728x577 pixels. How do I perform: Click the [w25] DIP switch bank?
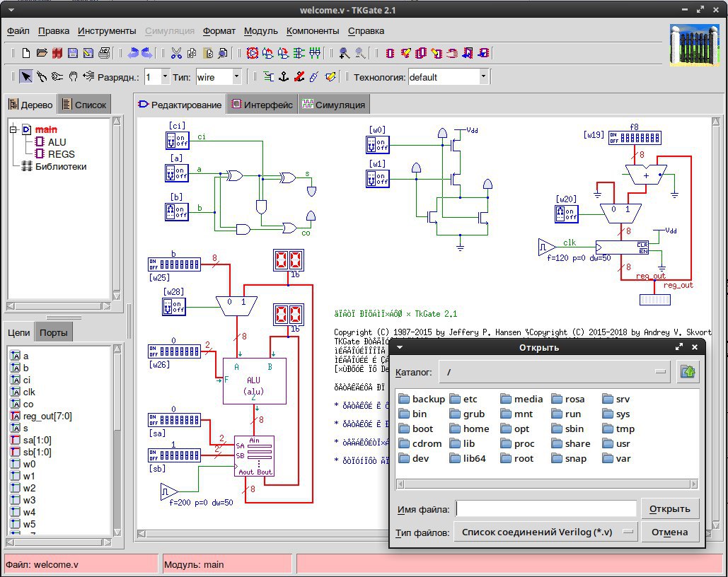pyautogui.click(x=174, y=264)
